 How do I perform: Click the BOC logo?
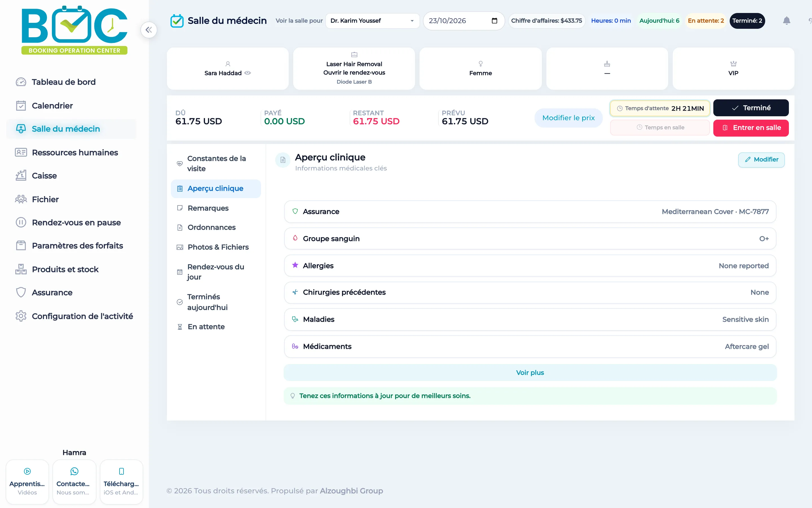[74, 30]
